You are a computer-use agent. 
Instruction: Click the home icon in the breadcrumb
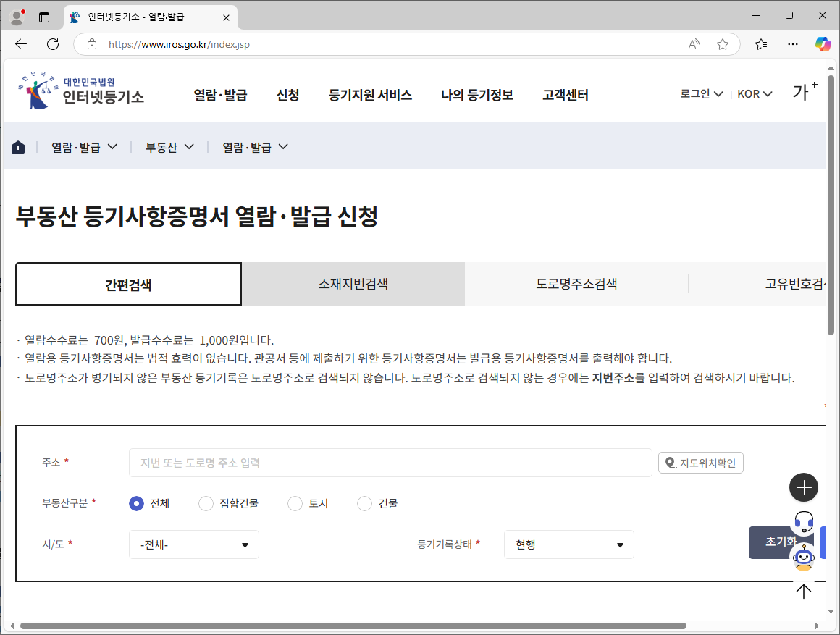tap(18, 146)
